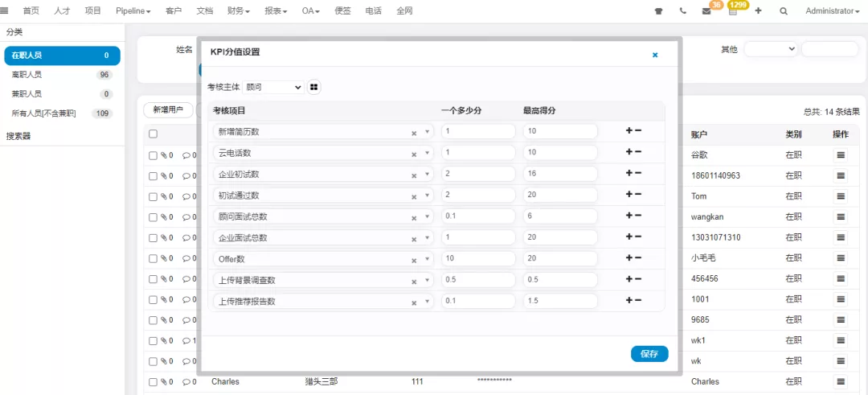This screenshot has width=868, height=395.
Task: Check the checkbox in the 小毛毛 row
Action: coord(154,258)
